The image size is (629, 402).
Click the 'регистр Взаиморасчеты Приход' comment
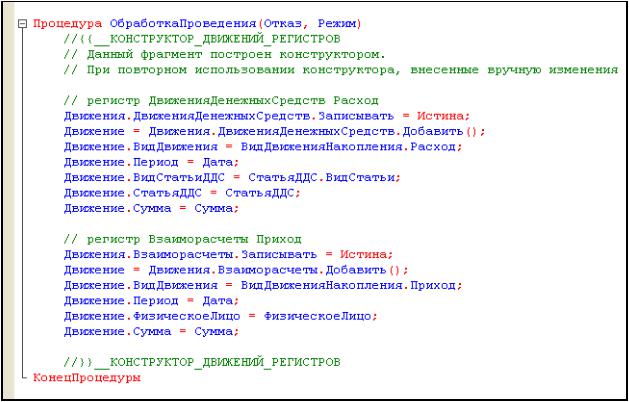pyautogui.click(x=182, y=240)
